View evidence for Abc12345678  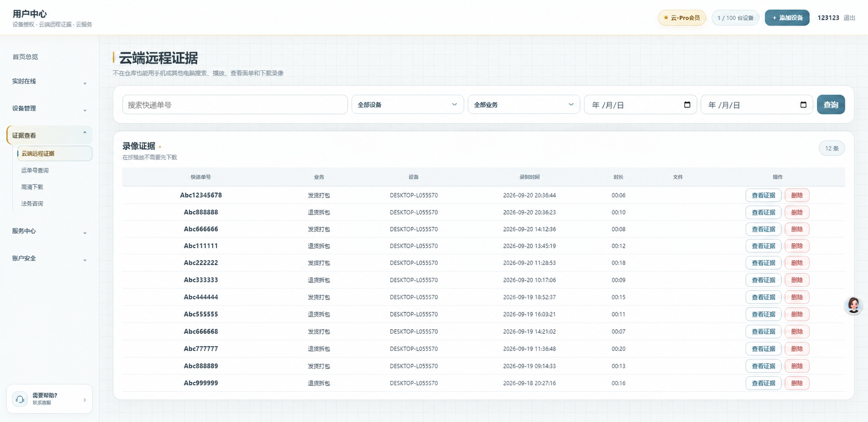763,196
